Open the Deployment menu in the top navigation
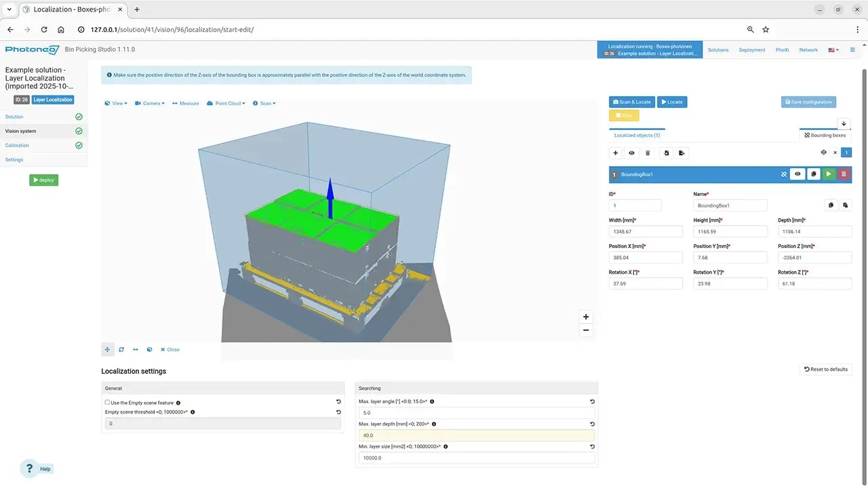The height and width of the screenshot is (488, 868). [752, 50]
